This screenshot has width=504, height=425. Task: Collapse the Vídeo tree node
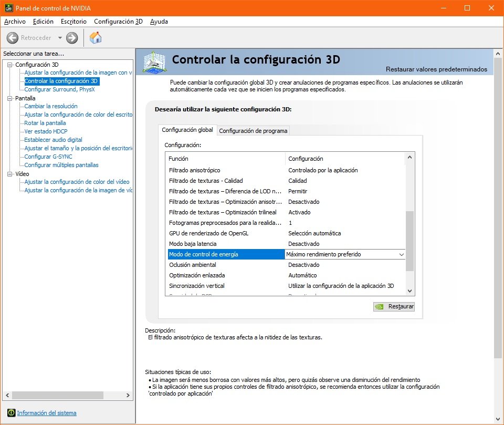tap(10, 174)
